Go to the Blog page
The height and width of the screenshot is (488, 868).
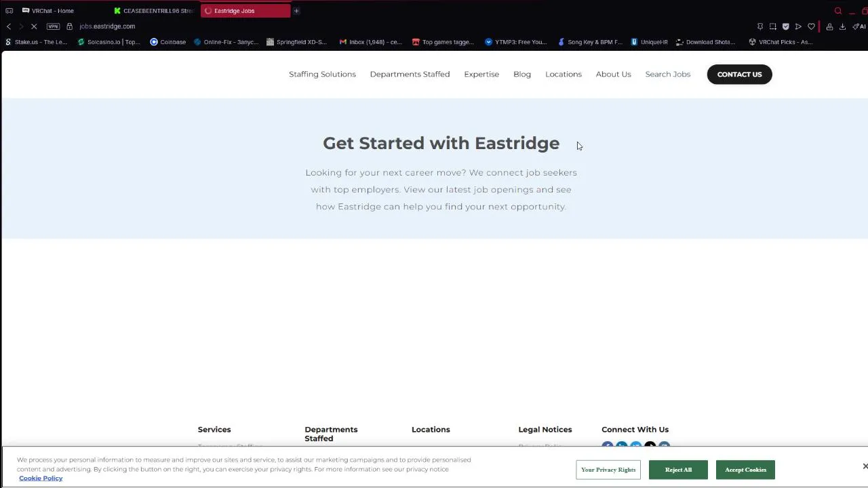pos(522,75)
